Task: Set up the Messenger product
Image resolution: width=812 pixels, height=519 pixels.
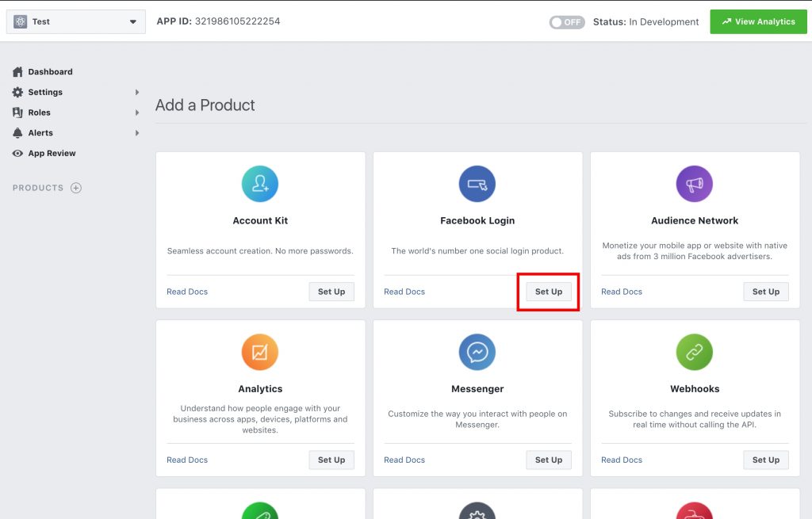Action: tap(549, 460)
